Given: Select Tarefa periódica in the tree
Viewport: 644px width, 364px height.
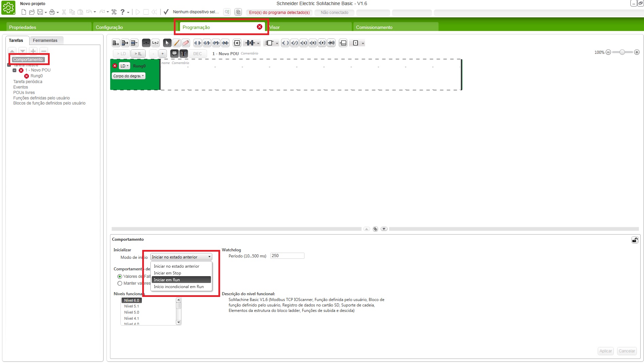Looking at the screenshot, I should (x=28, y=82).
